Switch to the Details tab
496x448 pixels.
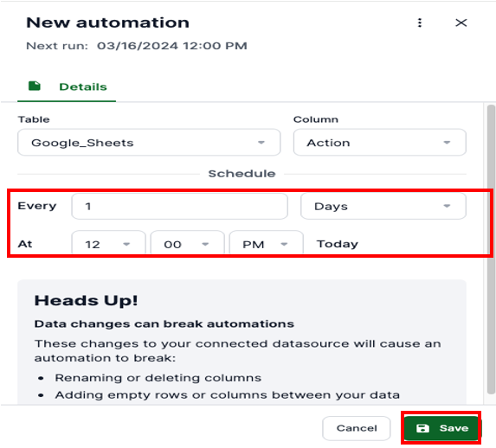click(67, 86)
